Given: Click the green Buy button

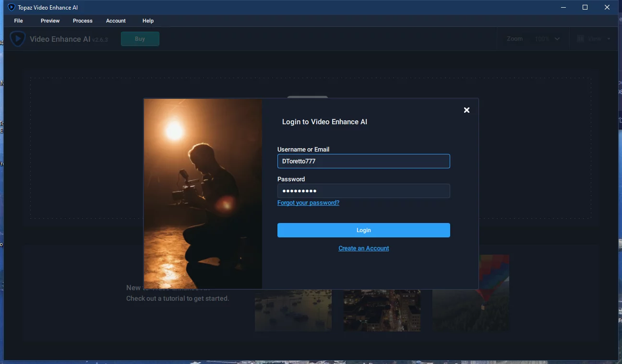Looking at the screenshot, I should (140, 39).
